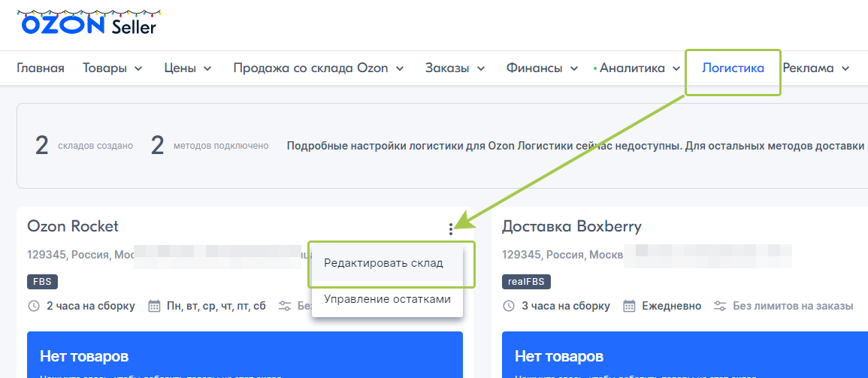Choose Управление остатками menu item
Image resolution: width=868 pixels, height=378 pixels.
point(387,299)
